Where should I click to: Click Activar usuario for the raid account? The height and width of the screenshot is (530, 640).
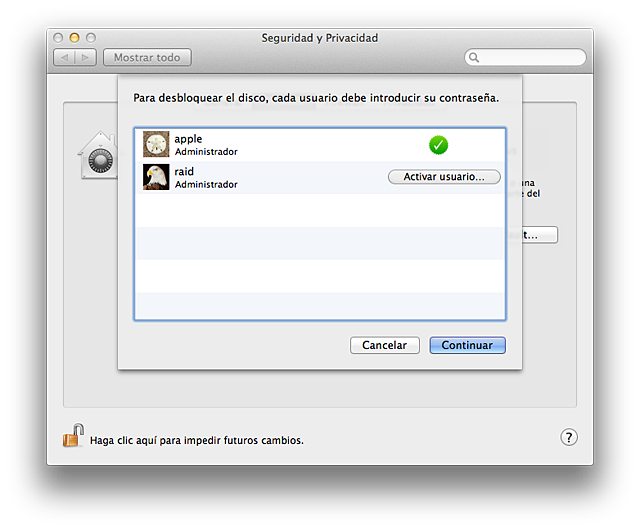pyautogui.click(x=443, y=177)
